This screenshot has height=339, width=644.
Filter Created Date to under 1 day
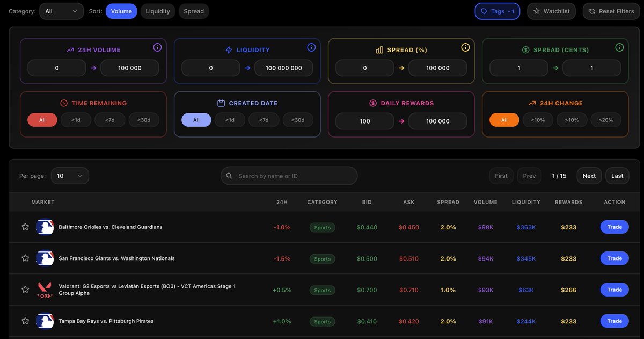pos(230,120)
